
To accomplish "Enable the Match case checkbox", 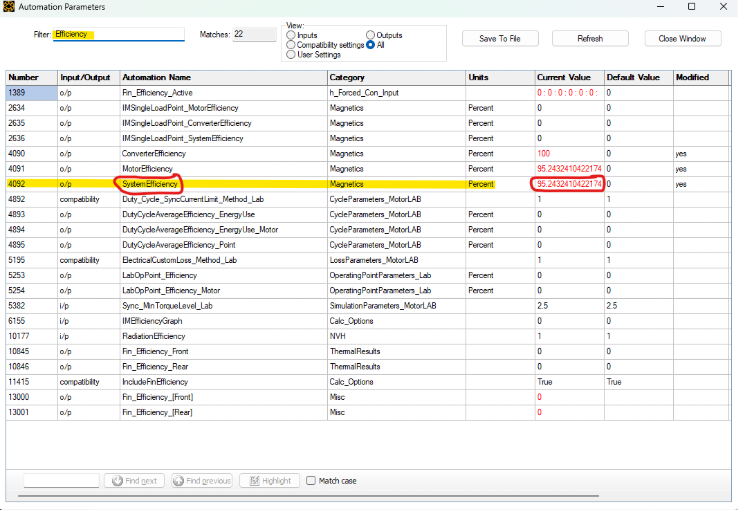I will click(x=311, y=480).
